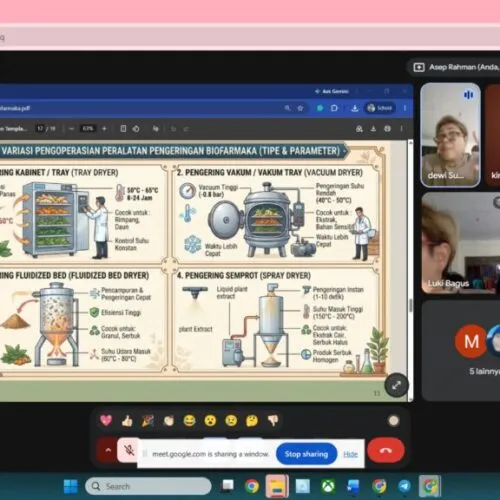The height and width of the screenshot is (500, 500).
Task: Open the 5 lainnya participants tile
Action: (460, 350)
